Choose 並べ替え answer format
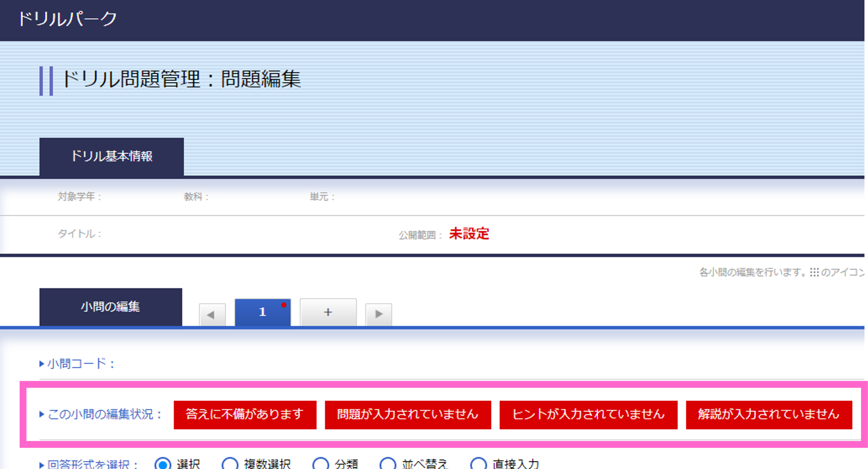Viewport: 868px width, 469px height. tap(387, 464)
